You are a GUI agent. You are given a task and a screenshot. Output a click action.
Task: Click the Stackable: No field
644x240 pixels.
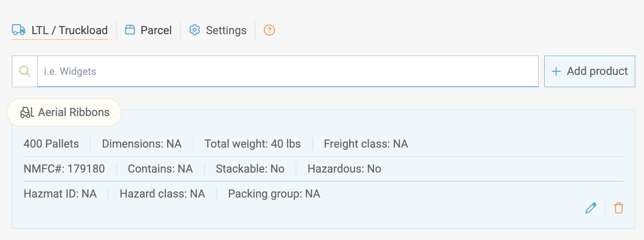(250, 169)
